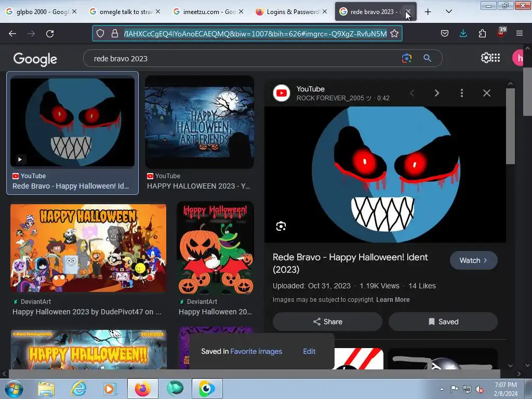
Task: Open the muted volume tray icon
Action: coord(480,389)
